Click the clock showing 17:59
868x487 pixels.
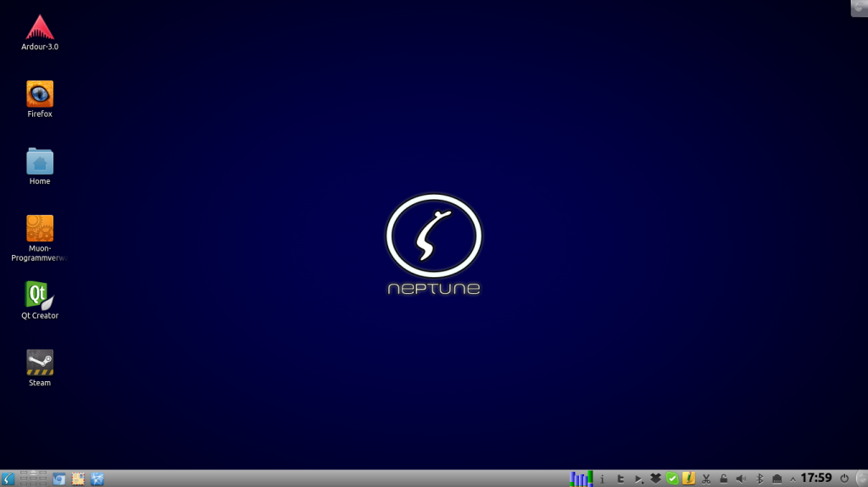click(815, 479)
